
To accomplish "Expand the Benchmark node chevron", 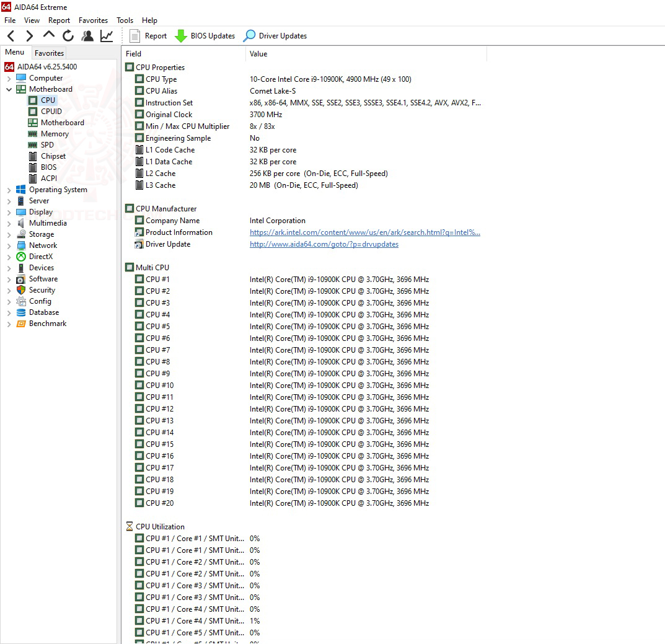I will click(x=9, y=324).
